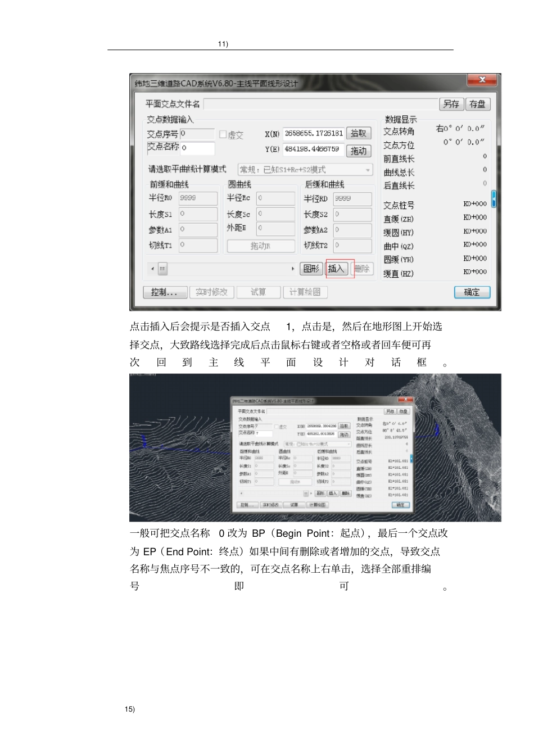This screenshot has width=534, height=756.
Task: Click 确定 button in upper dialog
Action: coord(472,292)
